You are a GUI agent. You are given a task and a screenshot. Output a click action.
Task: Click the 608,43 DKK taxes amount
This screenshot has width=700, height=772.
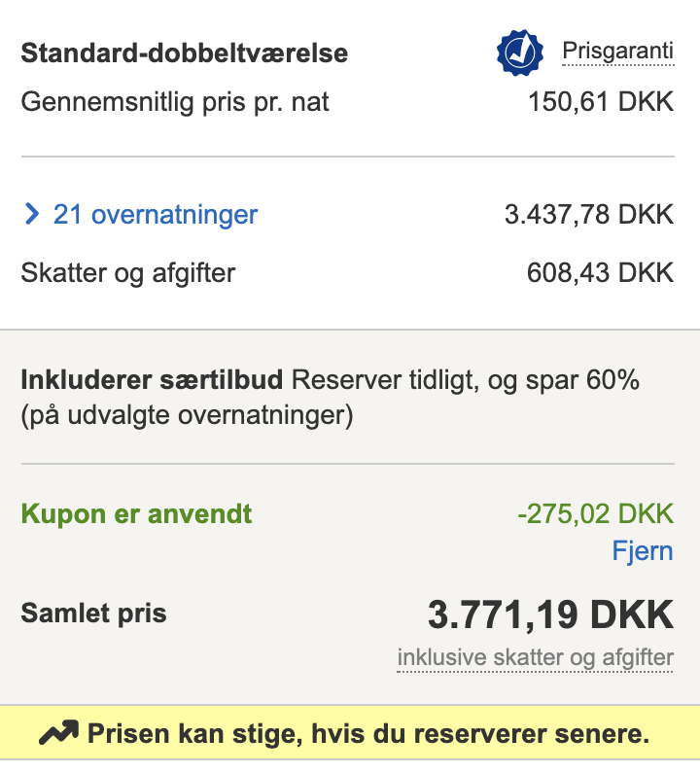600,273
